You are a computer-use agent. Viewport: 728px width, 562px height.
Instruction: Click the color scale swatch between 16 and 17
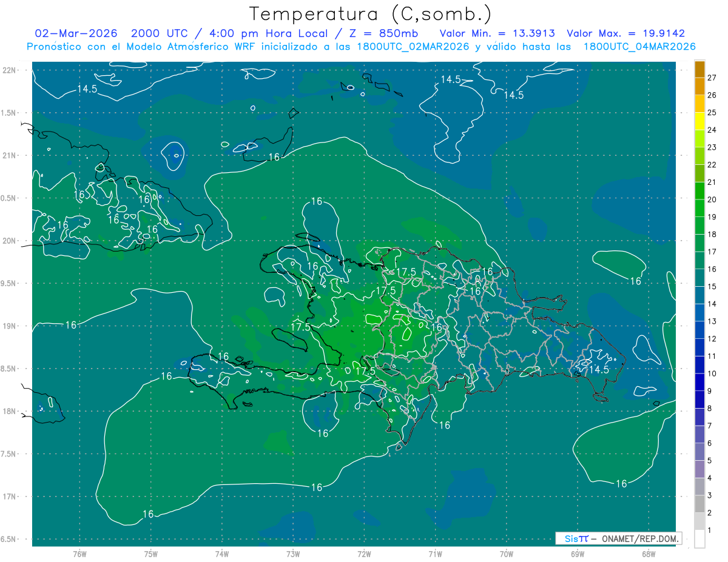click(699, 260)
